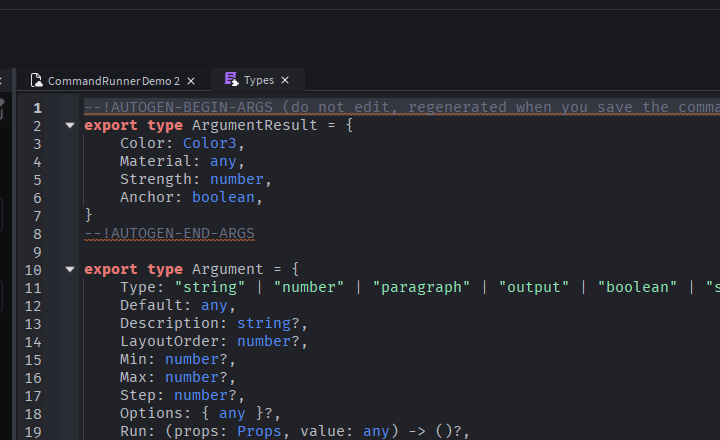The height and width of the screenshot is (440, 720).
Task: Click the CommandRunner Demo 2 script icon
Action: pyautogui.click(x=36, y=81)
